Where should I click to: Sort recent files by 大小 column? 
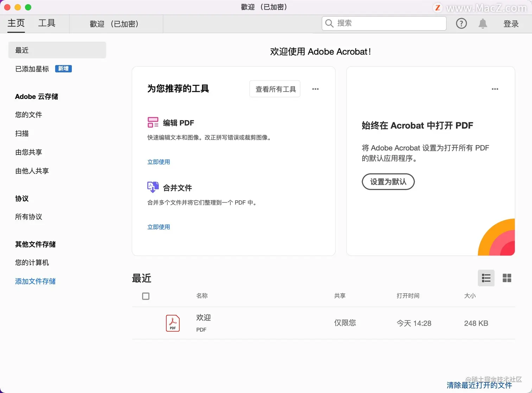(470, 296)
